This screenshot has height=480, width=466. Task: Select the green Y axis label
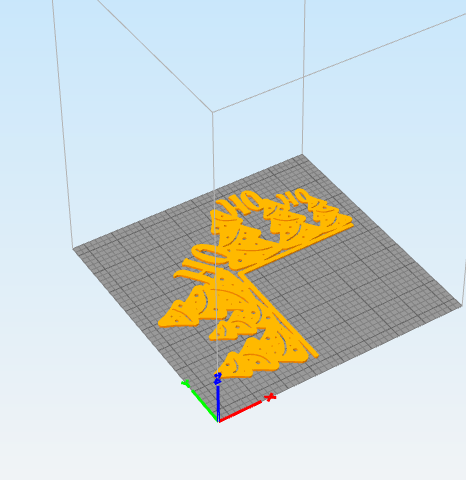pos(185,384)
